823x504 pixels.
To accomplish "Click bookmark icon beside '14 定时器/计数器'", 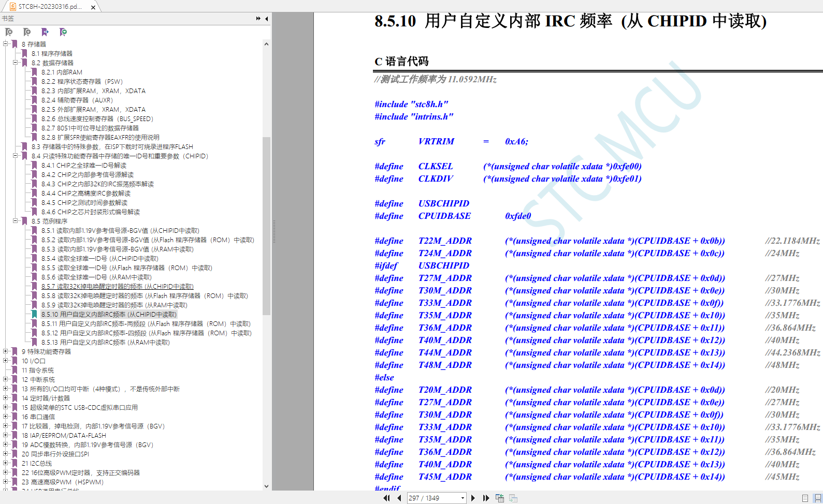I will [15, 398].
